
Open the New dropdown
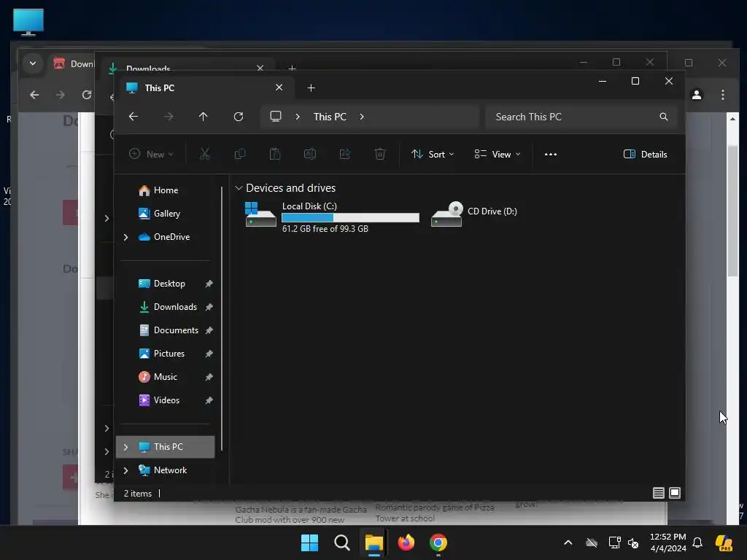[151, 155]
